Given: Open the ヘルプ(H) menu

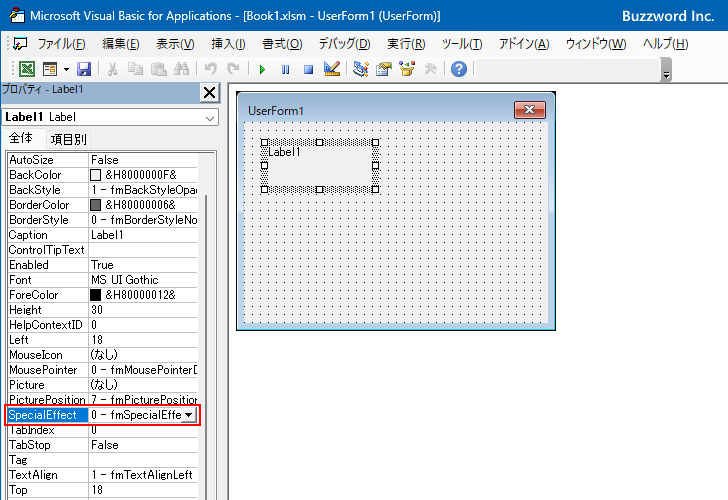Looking at the screenshot, I should (665, 44).
